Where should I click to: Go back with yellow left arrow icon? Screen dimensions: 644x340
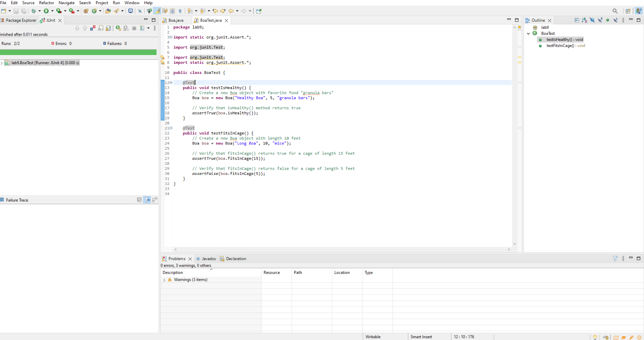(231, 11)
